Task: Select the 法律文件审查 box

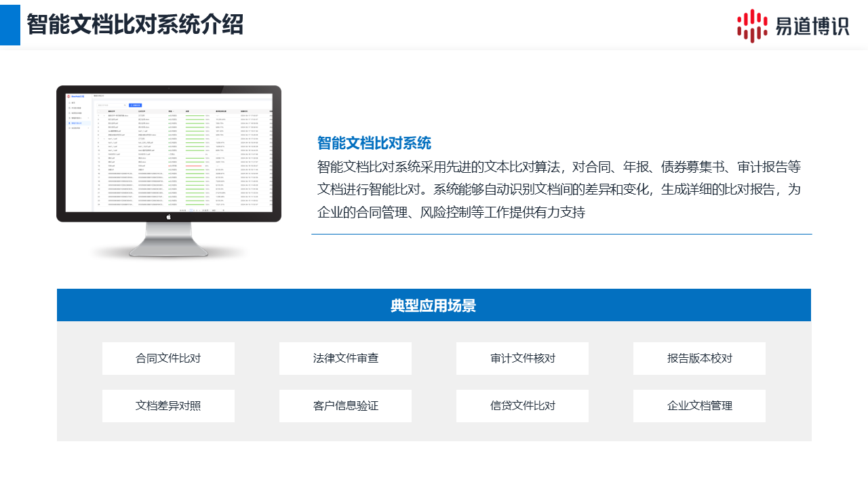Action: [x=345, y=359]
